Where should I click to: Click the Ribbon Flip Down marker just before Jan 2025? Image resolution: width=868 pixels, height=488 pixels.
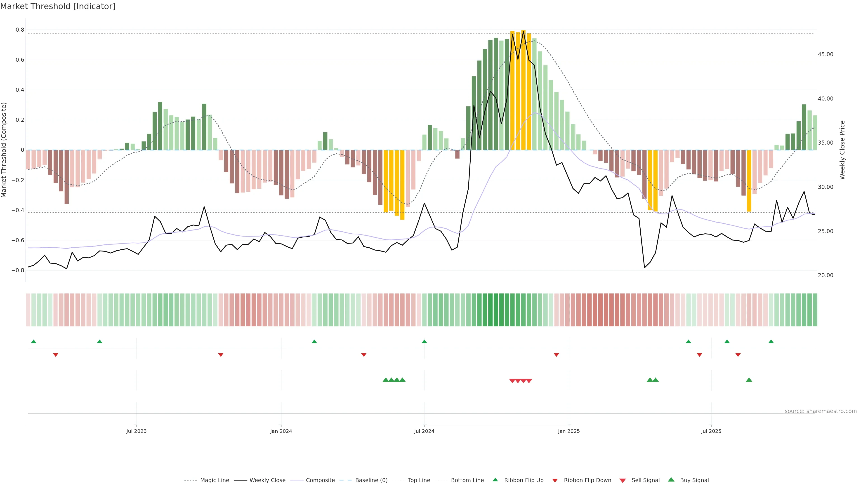556,355
